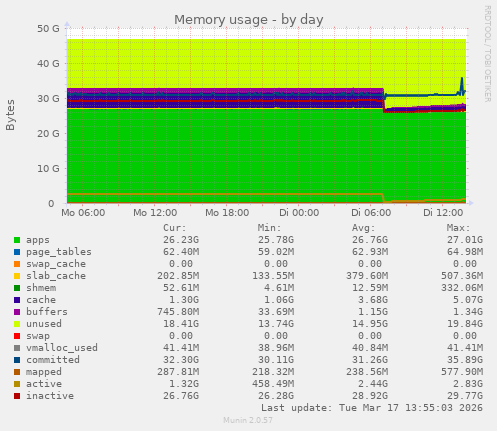Image resolution: width=497 pixels, height=431 pixels.
Task: Click the 'Bytes' y-axis label
Action: (10, 115)
